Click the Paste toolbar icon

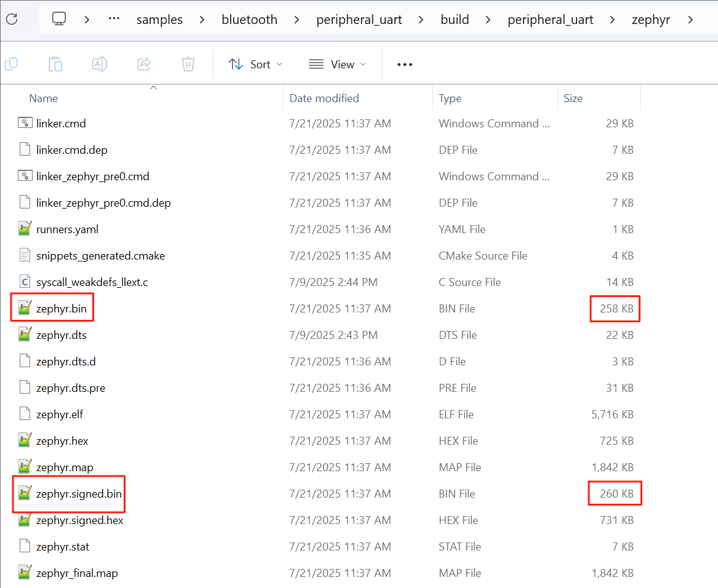pos(55,64)
